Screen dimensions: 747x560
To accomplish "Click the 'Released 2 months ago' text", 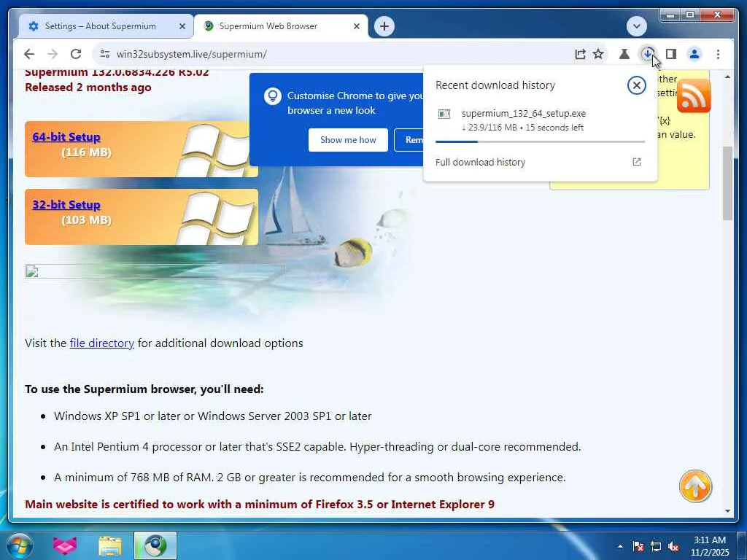I will tap(88, 87).
